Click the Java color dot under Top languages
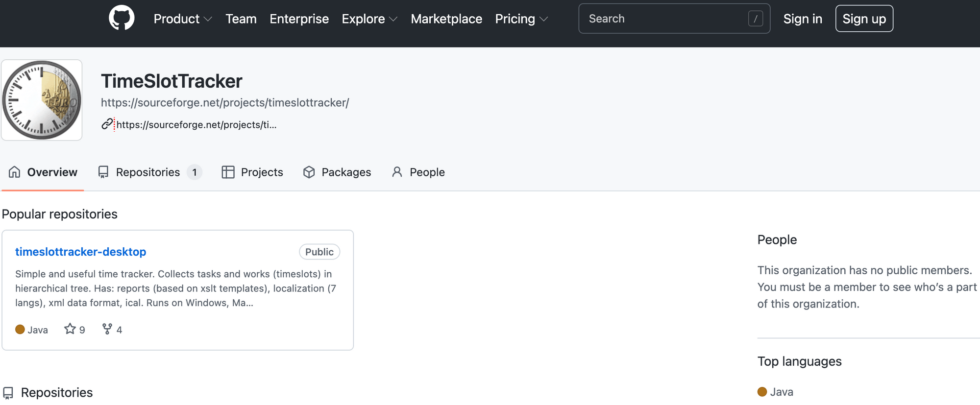Screen dimensions: 980x405 pyautogui.click(x=762, y=392)
